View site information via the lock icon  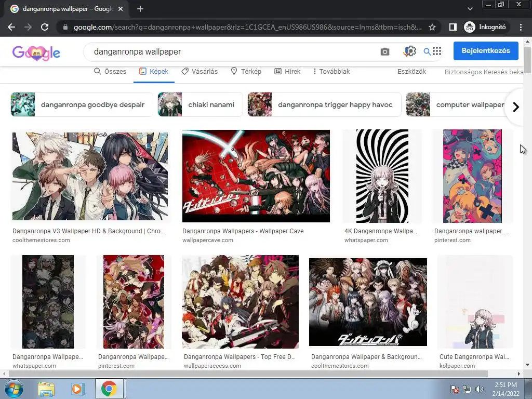point(65,27)
